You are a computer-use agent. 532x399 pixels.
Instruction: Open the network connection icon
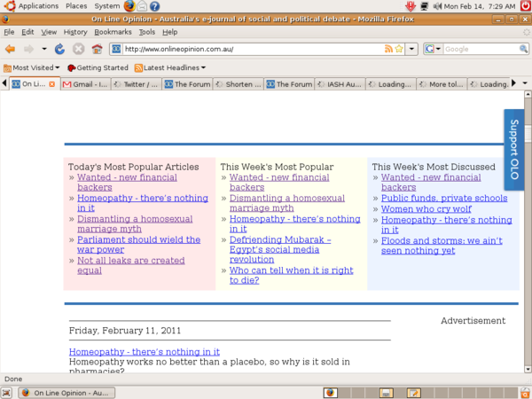424,6
